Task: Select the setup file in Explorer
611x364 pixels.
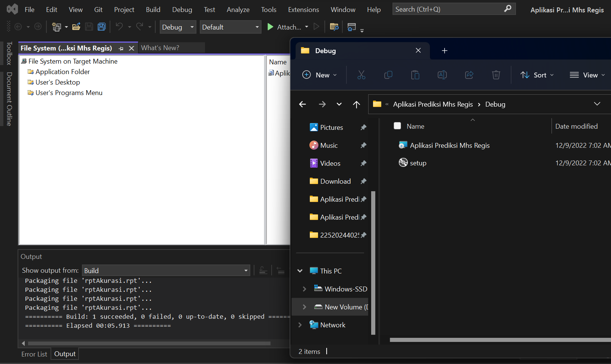Action: pyautogui.click(x=418, y=163)
